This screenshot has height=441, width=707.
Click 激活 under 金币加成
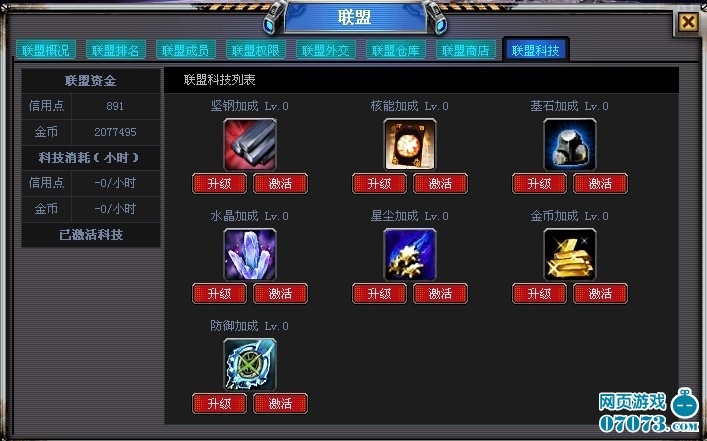(601, 294)
